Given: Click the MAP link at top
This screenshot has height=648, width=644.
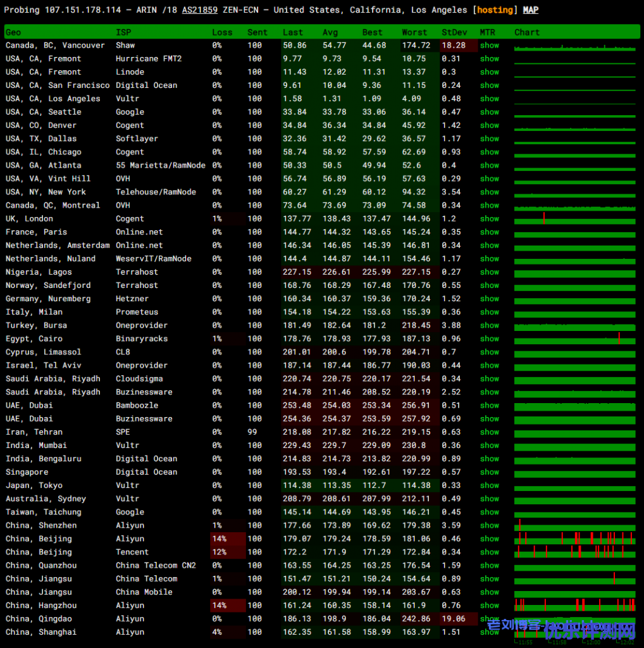Looking at the screenshot, I should [531, 10].
